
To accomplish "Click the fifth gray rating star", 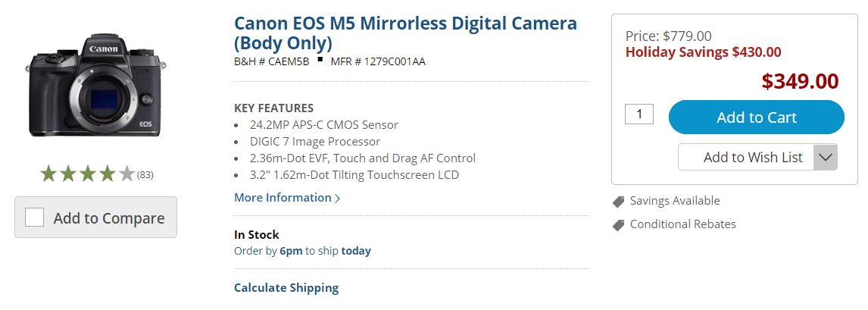I will (x=126, y=174).
